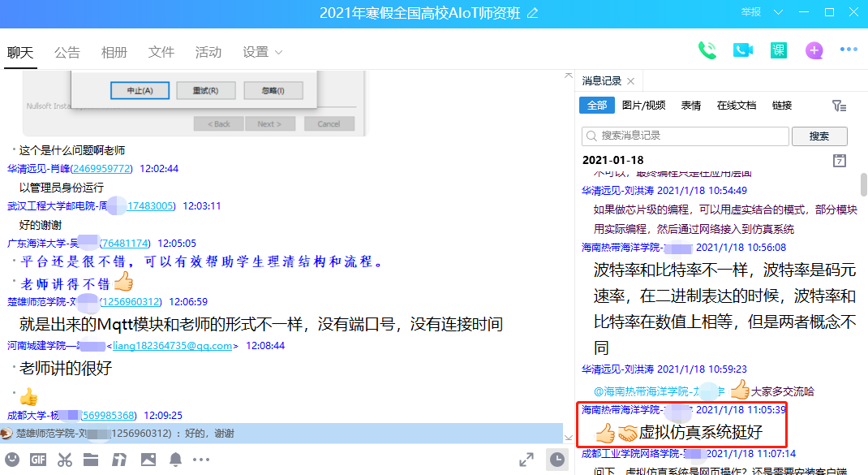Click the message records scrollbar thumb
Image resolution: width=868 pixels, height=475 pixels.
tap(864, 184)
